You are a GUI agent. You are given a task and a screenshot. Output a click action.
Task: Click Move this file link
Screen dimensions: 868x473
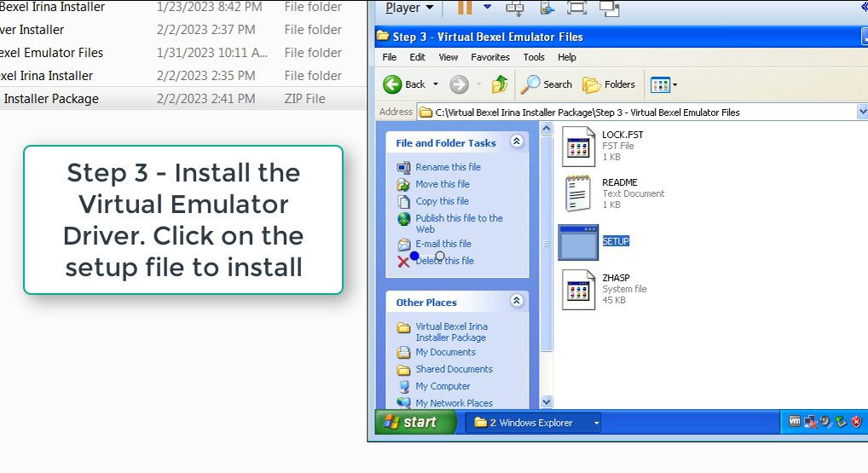(x=443, y=184)
